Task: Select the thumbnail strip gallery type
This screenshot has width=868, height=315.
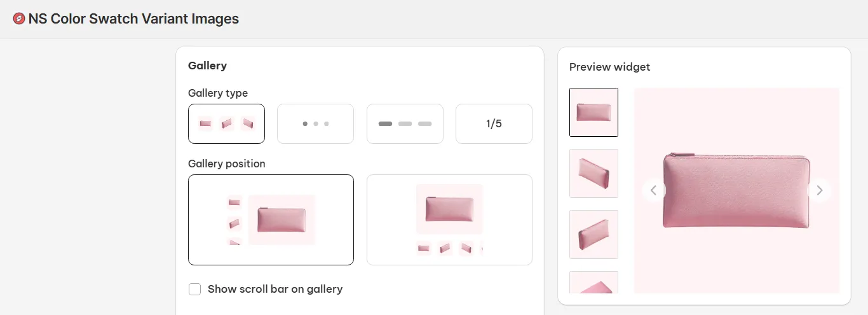Action: click(x=226, y=123)
